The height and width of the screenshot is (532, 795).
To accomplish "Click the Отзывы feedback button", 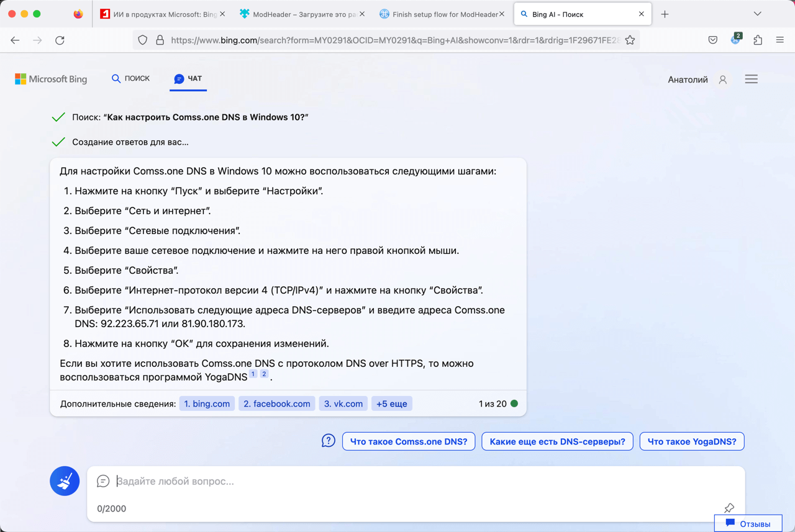I will coord(748,523).
